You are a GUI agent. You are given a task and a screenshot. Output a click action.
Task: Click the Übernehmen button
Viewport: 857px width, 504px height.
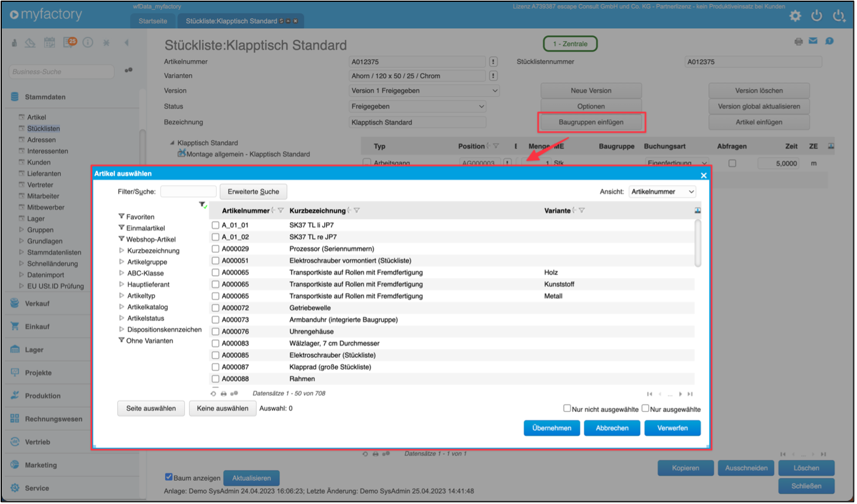[552, 428]
